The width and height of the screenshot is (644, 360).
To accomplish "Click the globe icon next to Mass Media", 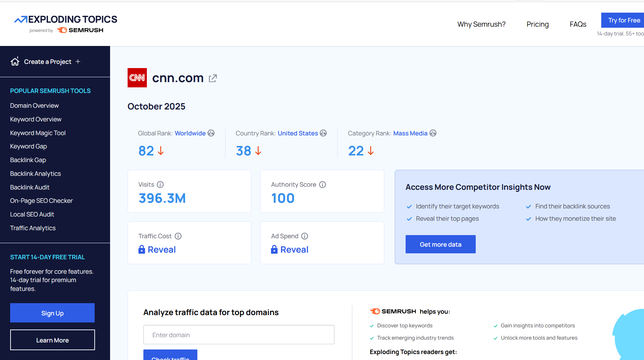I will (433, 133).
